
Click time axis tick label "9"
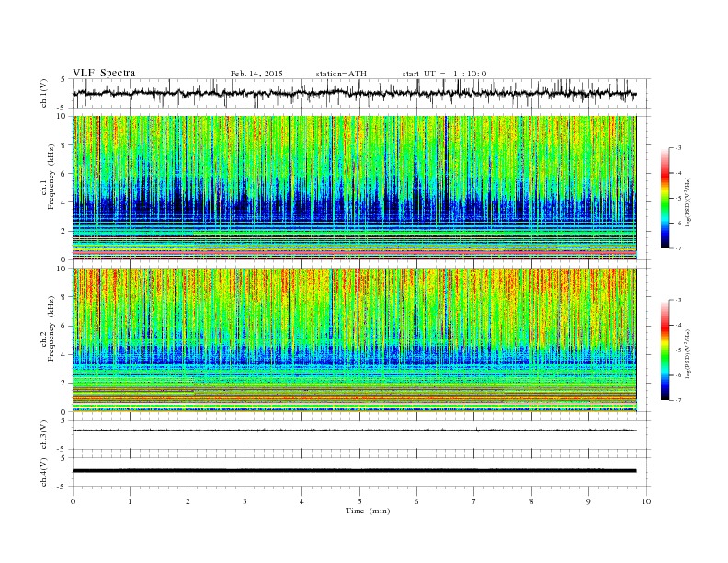(588, 501)
